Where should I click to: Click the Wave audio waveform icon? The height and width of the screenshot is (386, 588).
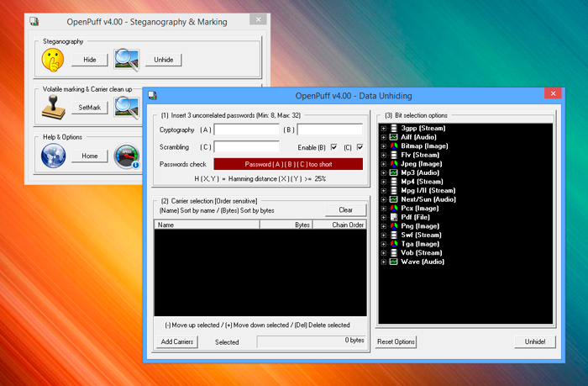pos(393,262)
